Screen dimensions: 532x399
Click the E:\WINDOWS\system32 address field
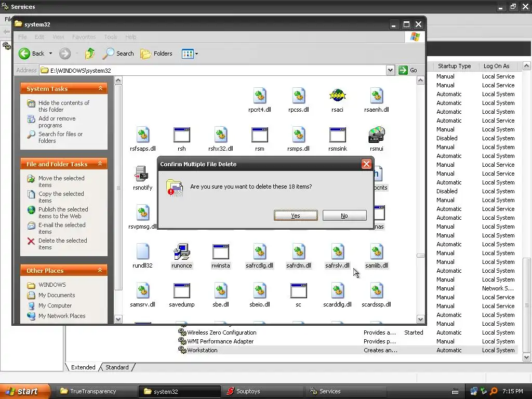tap(213, 71)
